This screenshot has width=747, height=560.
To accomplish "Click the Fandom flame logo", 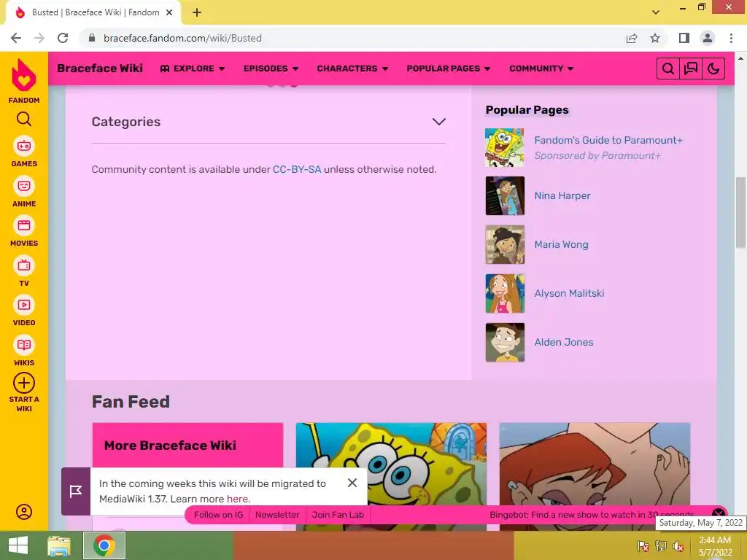I will tap(24, 75).
